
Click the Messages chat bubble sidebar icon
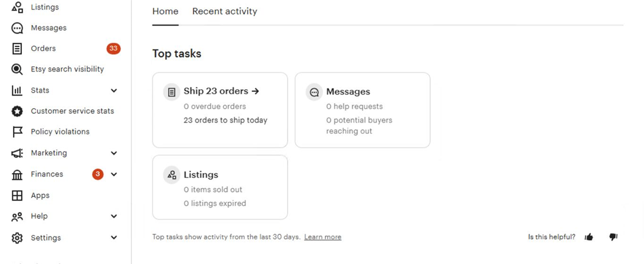coord(17,28)
